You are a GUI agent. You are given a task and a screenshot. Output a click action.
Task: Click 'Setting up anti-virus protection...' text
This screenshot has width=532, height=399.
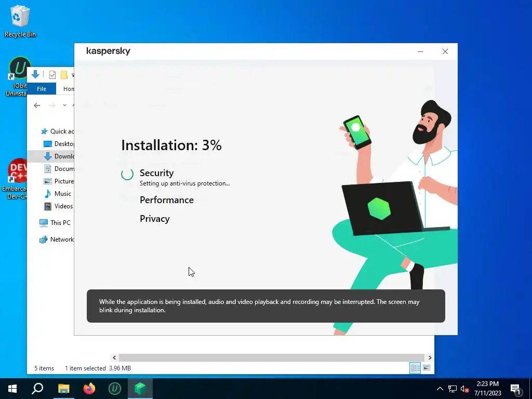click(184, 183)
